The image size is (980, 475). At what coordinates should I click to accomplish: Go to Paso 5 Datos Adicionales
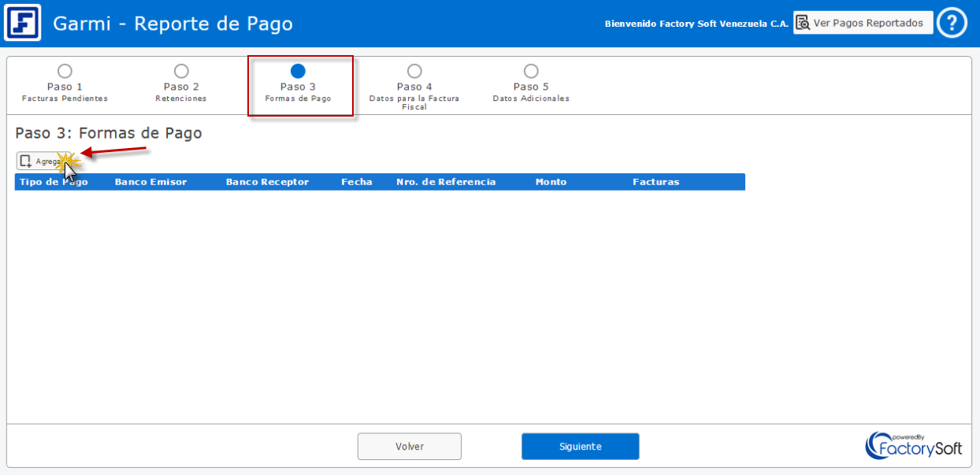coord(531,72)
